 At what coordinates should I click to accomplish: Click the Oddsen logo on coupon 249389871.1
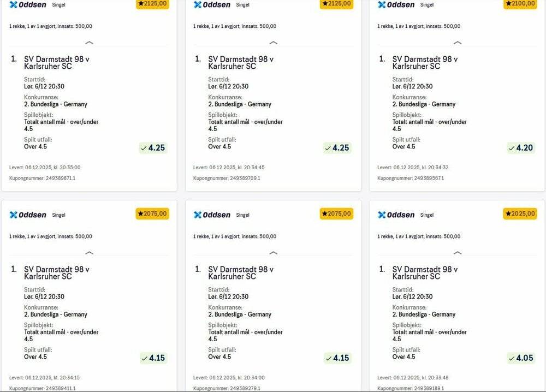coord(28,5)
